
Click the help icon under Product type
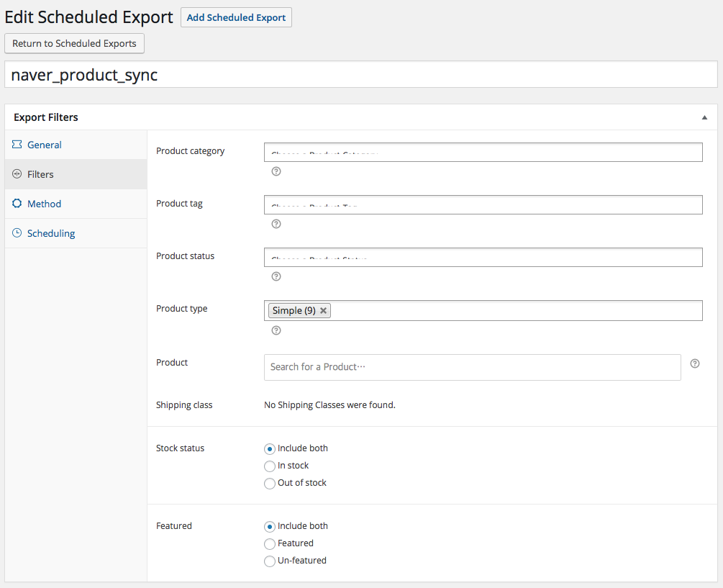point(276,330)
